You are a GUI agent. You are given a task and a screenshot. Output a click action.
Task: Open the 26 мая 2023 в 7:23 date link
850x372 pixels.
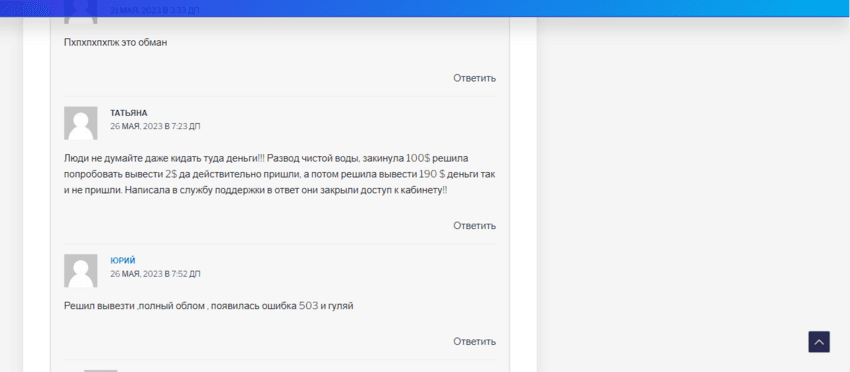click(155, 126)
